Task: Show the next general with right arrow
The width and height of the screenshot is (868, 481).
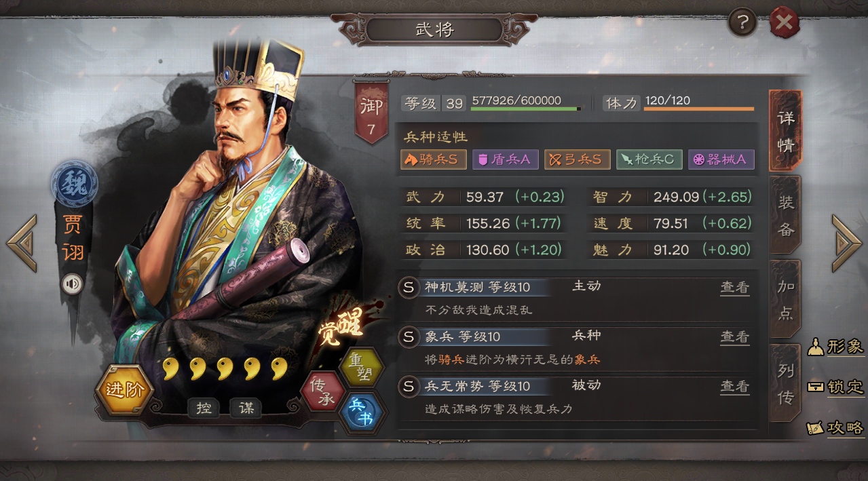Action: [x=846, y=243]
